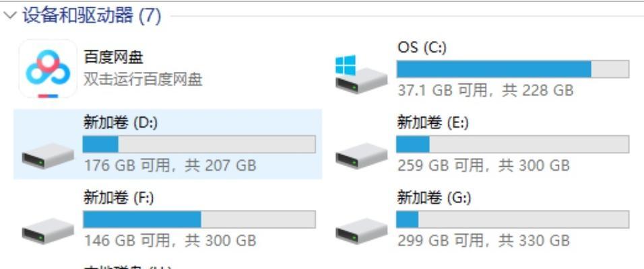Open the Baidu Netdisk cloud icon
Viewport: 644px width, 269px height.
[x=48, y=69]
